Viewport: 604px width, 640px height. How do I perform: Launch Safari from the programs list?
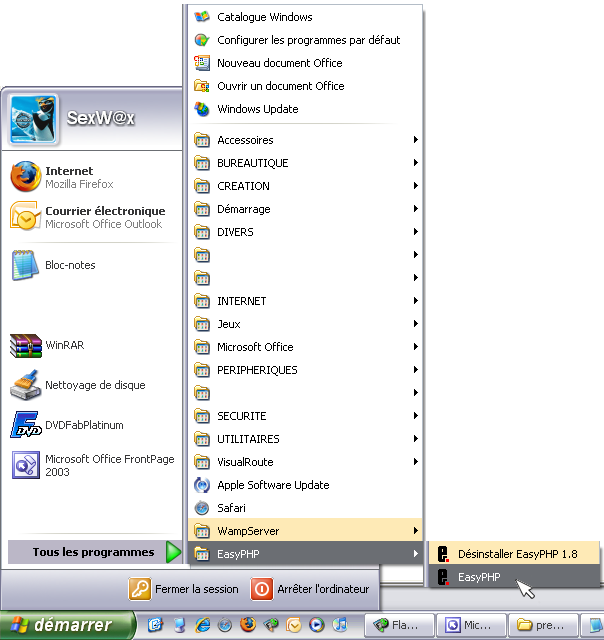pos(305,508)
